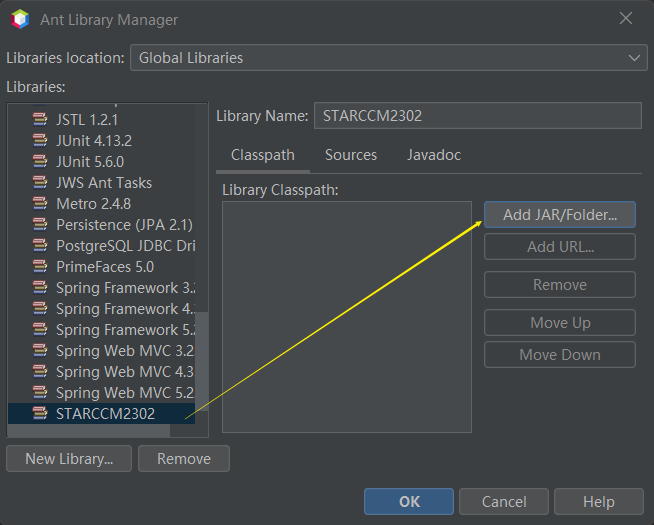Click the Ant Library Manager title bar icon
The width and height of the screenshot is (654, 525).
[x=20, y=19]
